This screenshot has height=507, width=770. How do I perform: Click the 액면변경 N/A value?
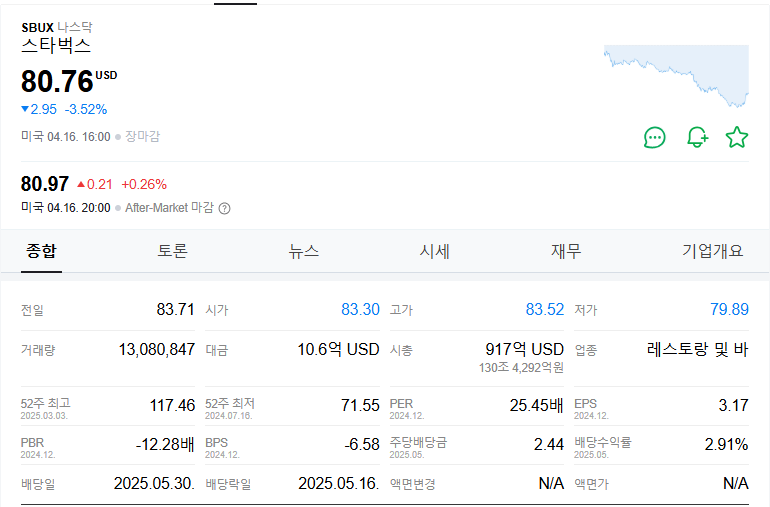(551, 483)
